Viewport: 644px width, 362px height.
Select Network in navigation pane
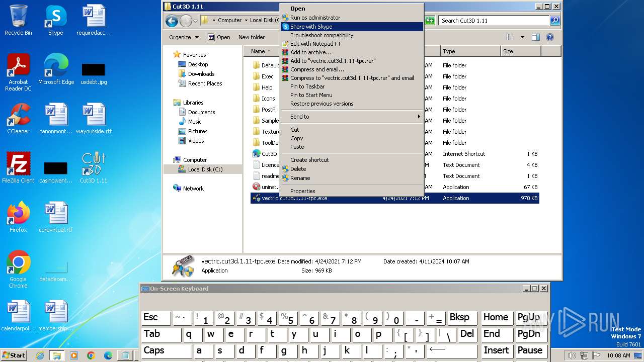[193, 189]
